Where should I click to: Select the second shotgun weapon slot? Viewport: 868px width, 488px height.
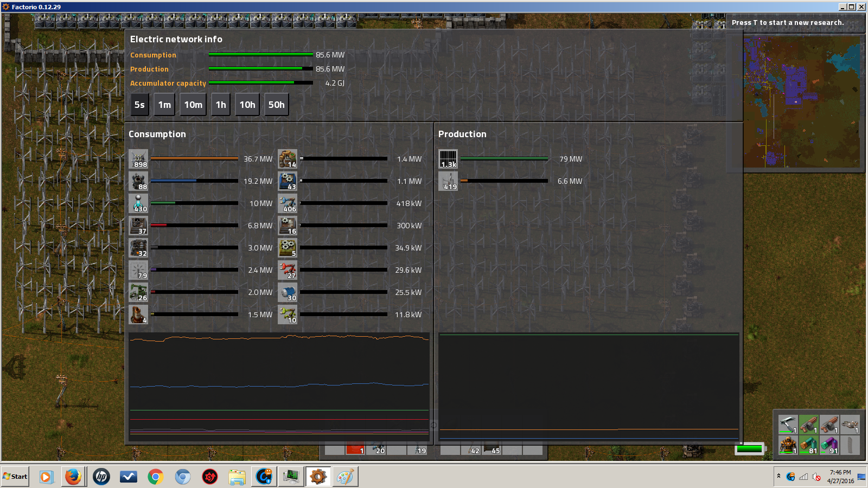tap(829, 424)
